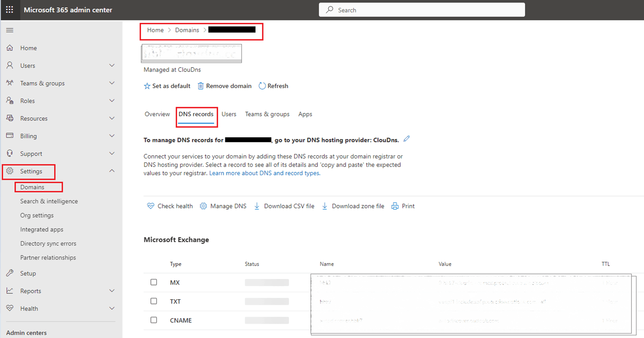
Task: Click the Remove domain trash icon
Action: click(201, 86)
